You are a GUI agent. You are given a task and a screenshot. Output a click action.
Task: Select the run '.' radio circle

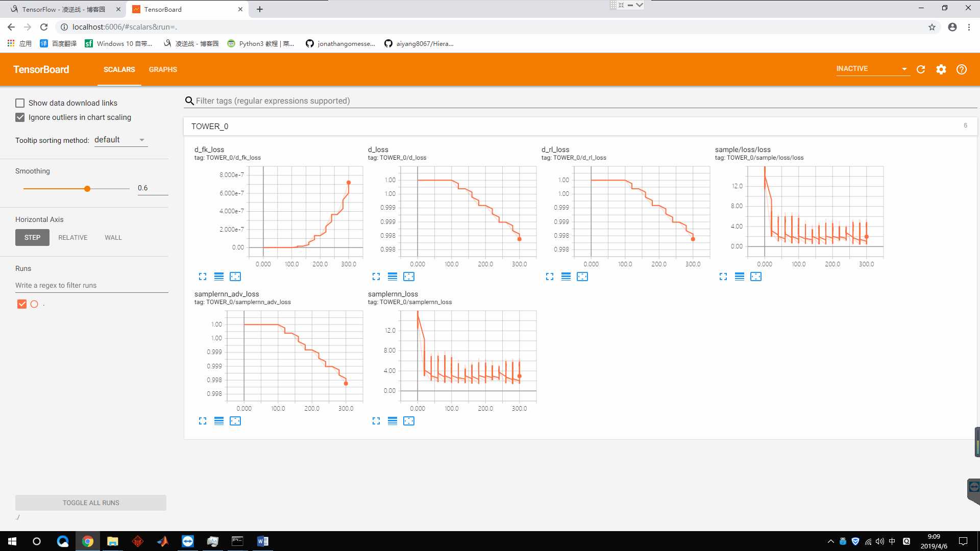pyautogui.click(x=34, y=304)
